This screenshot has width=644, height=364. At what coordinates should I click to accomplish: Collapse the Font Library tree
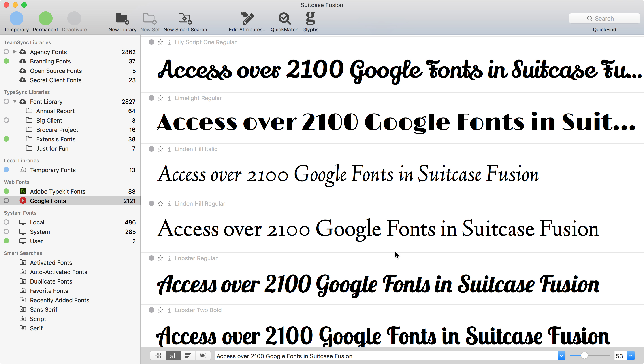coord(15,102)
